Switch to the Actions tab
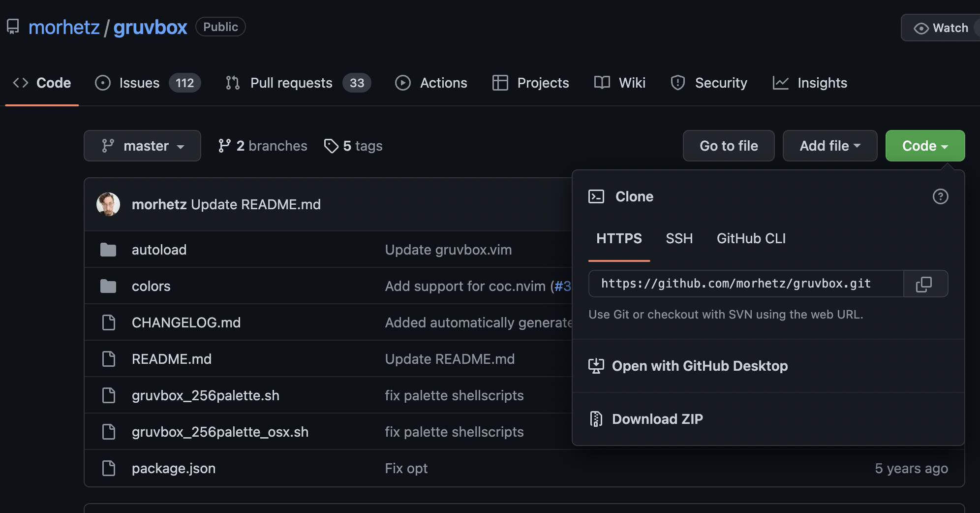 pyautogui.click(x=431, y=83)
